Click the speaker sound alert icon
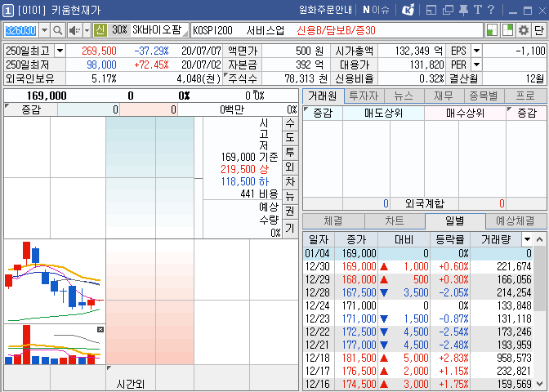The image size is (549, 392). [74, 30]
